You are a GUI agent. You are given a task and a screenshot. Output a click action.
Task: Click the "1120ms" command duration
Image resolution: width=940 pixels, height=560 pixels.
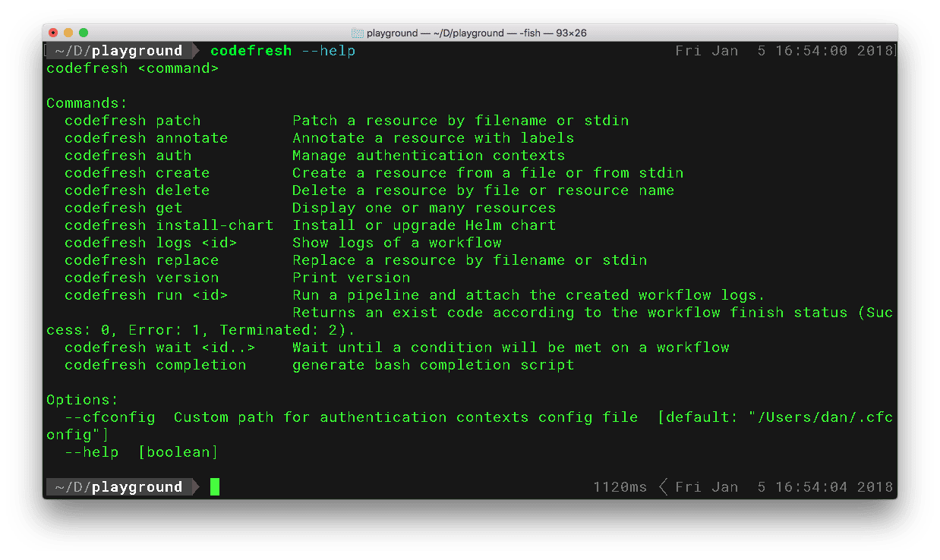[620, 487]
